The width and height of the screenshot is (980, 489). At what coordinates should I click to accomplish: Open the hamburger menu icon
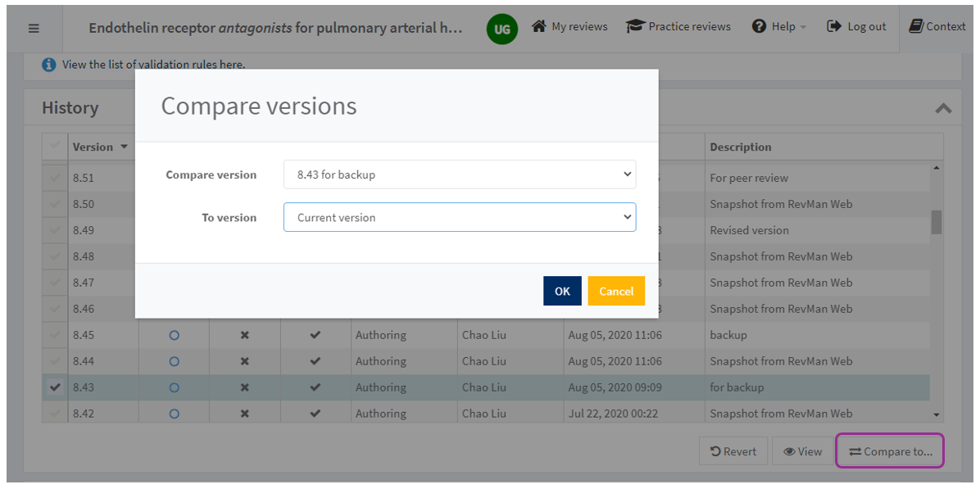[34, 28]
